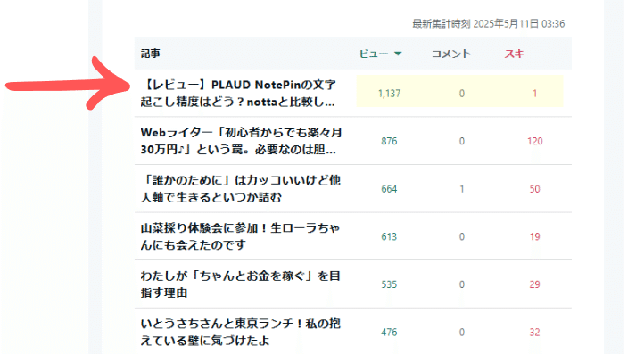
Task: Click comment count in 「誰かのために」 row
Action: click(x=462, y=189)
